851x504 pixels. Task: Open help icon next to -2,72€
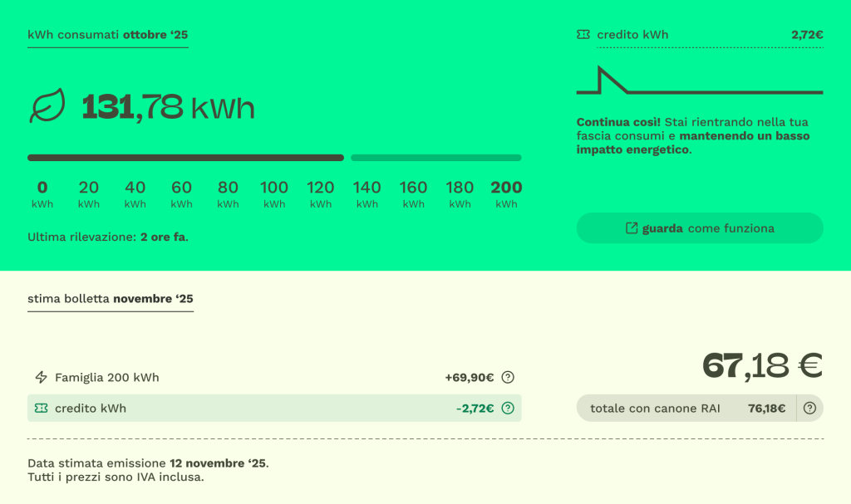pyautogui.click(x=508, y=408)
